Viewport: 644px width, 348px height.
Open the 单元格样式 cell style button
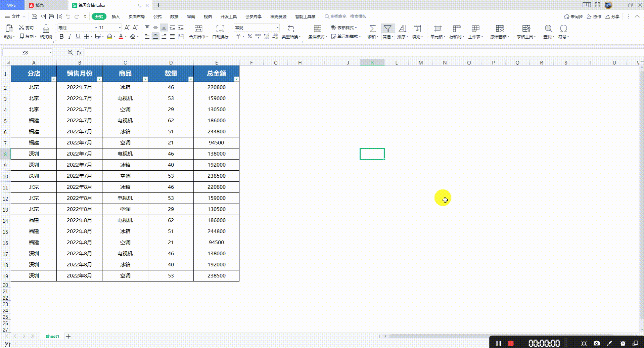click(x=346, y=36)
